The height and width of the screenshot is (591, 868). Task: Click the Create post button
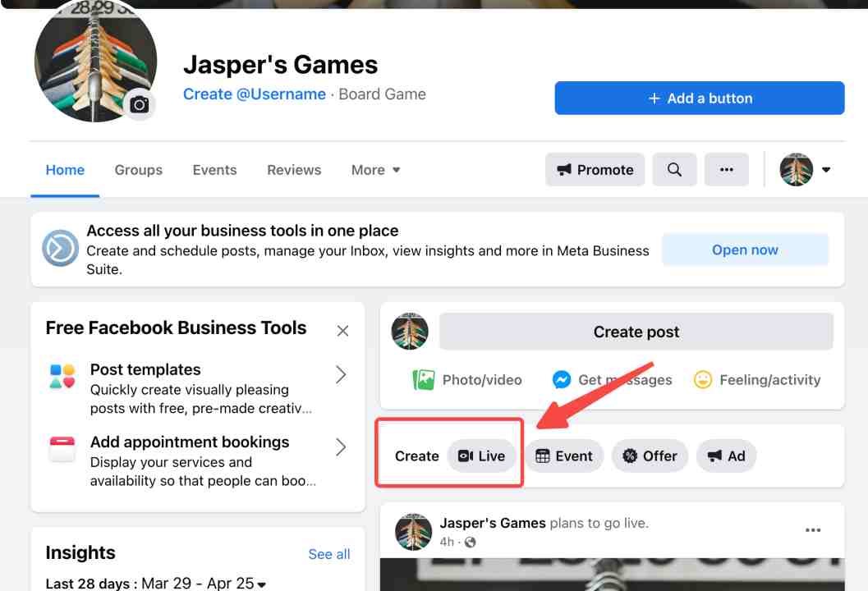point(636,332)
